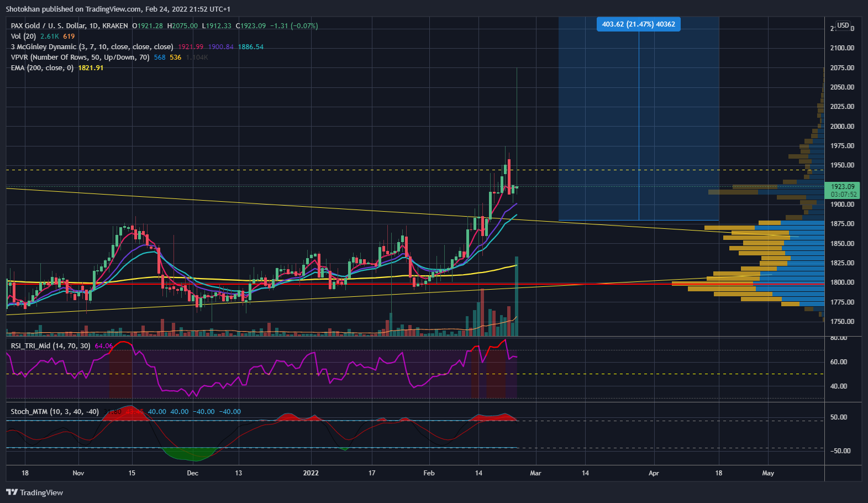
Task: Click the 1850.00 price axis label
Action: coord(842,244)
